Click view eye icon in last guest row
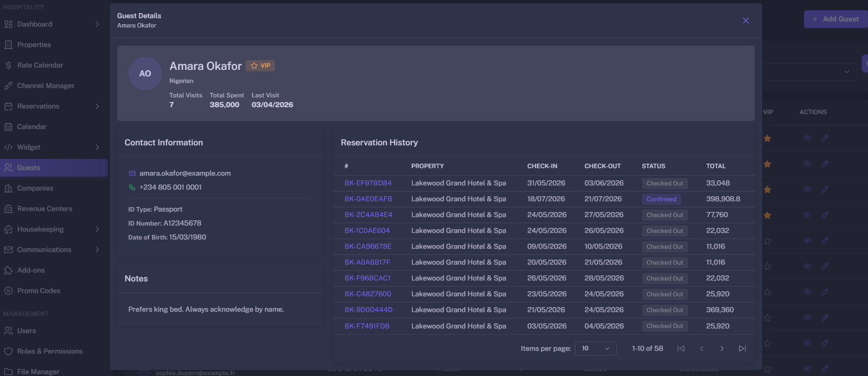This screenshot has height=376, width=868. coord(807,369)
